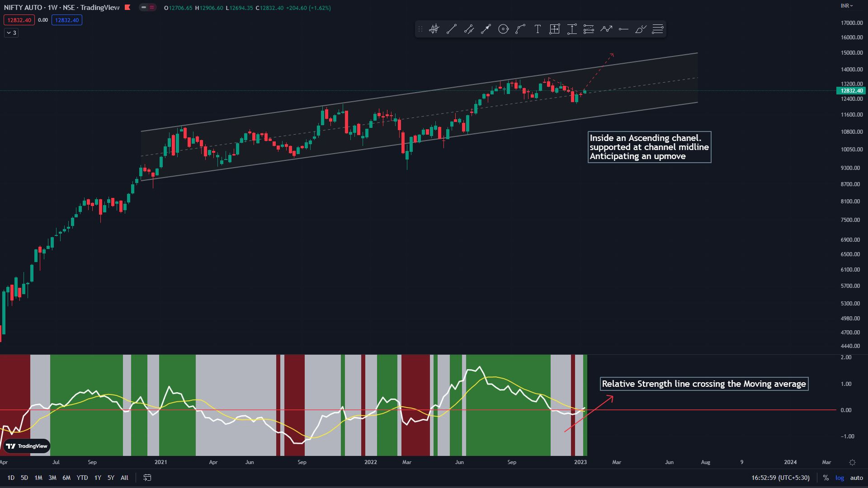Screen dimensions: 868x488
Task: Click the blue buy price button 12832.40
Action: point(66,20)
